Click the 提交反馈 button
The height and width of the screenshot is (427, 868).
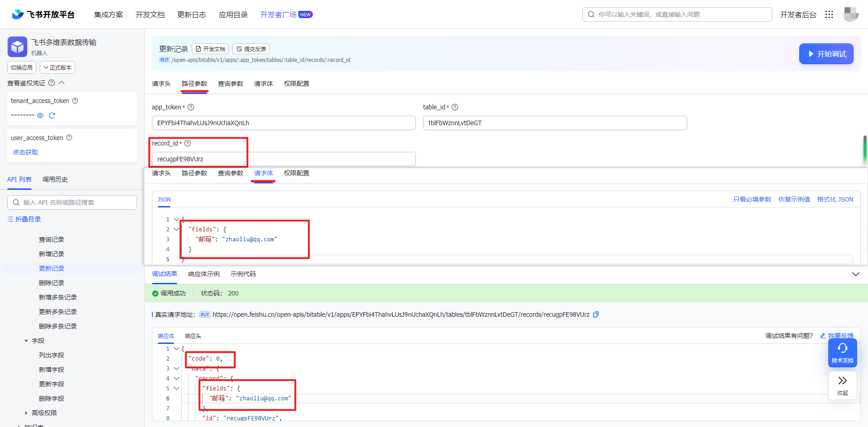click(x=251, y=49)
